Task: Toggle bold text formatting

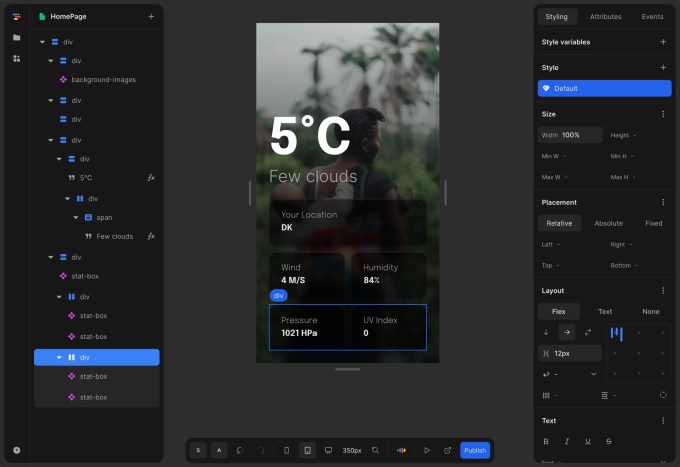Action: (x=546, y=441)
